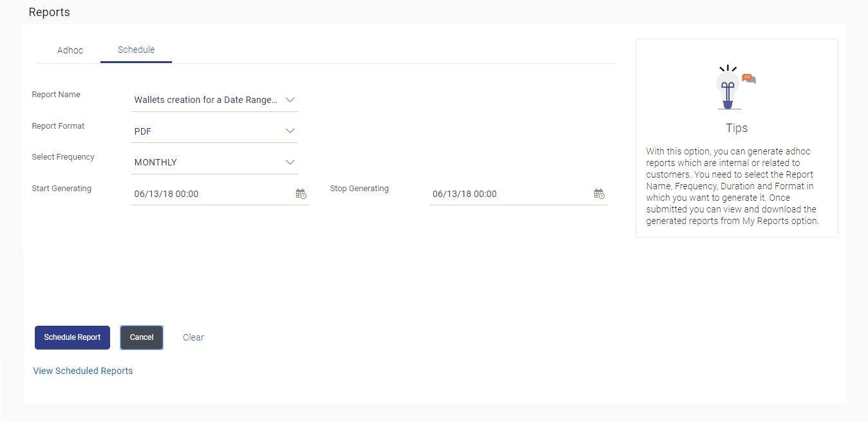Select the Wallets creation report name field
The width and height of the screenshot is (868, 421).
pos(205,100)
